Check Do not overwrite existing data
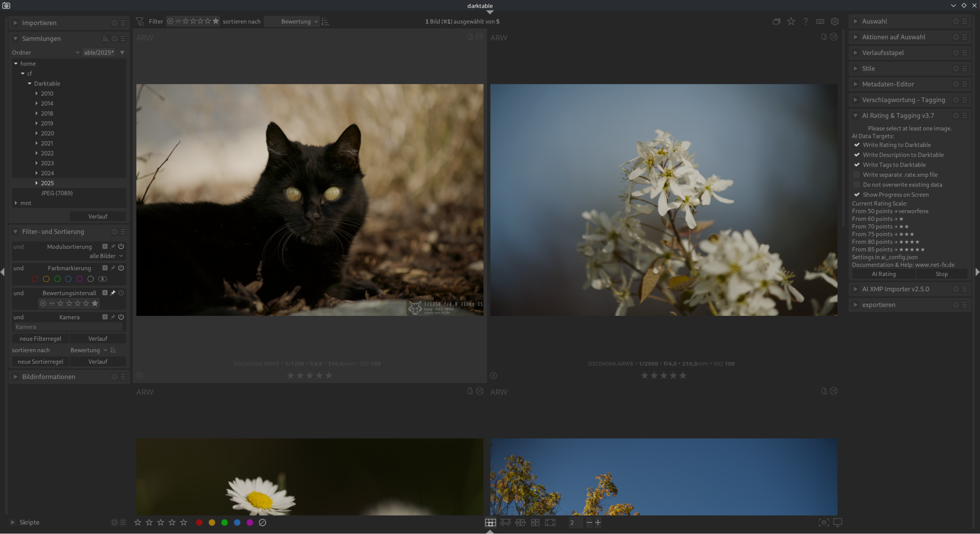This screenshot has width=980, height=534. tap(857, 185)
